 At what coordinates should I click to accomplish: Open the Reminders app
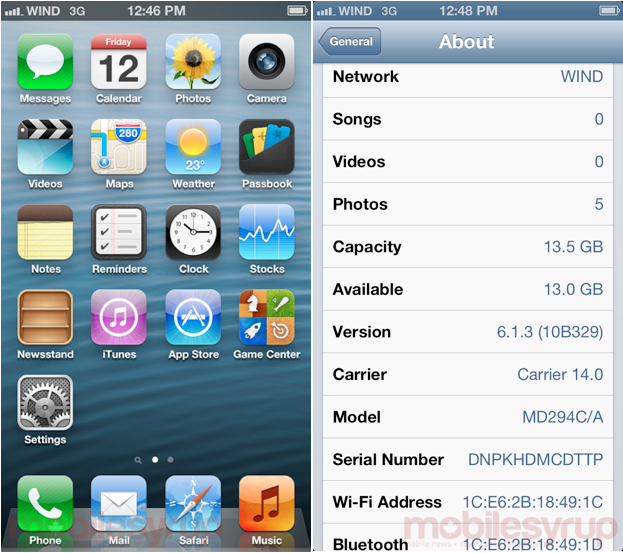click(x=119, y=232)
